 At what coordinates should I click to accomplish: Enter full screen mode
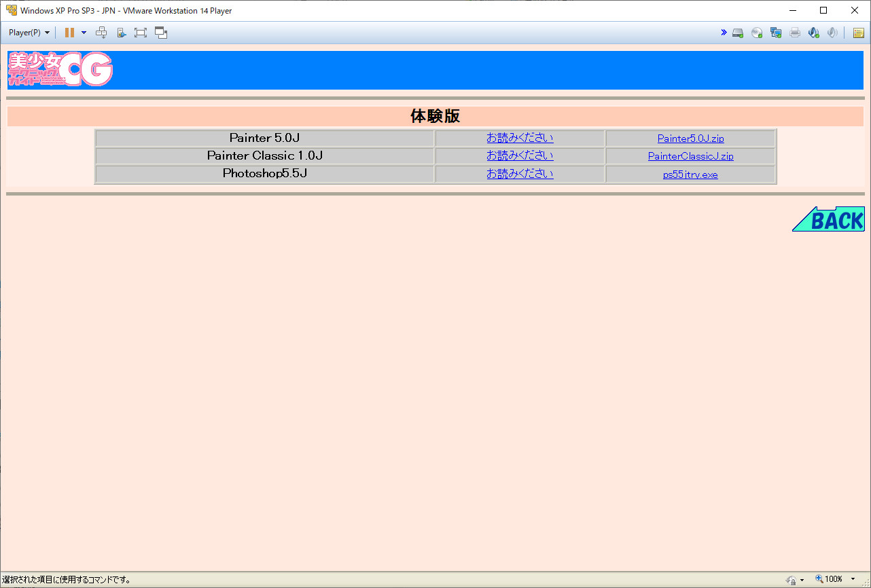[141, 33]
